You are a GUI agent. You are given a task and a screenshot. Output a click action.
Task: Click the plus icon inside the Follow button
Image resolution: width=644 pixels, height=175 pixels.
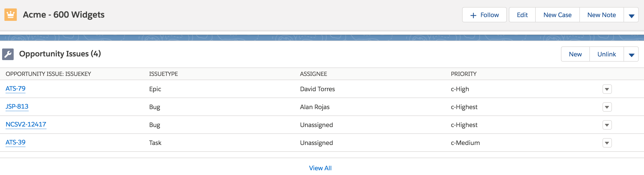tap(473, 15)
